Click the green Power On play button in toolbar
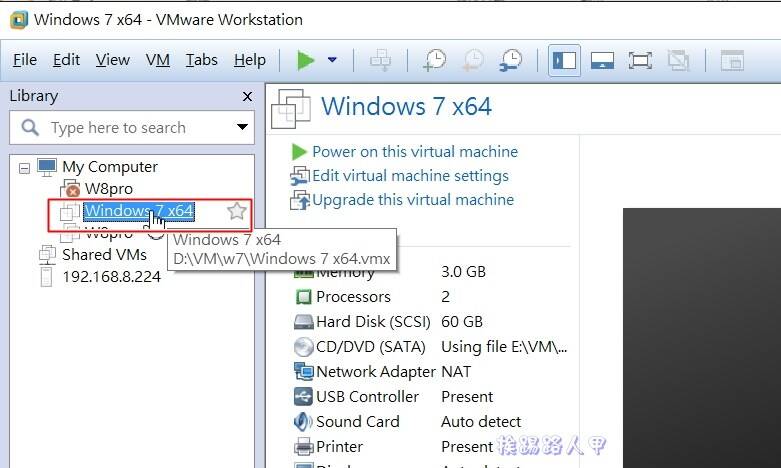The width and height of the screenshot is (781, 468). [x=305, y=60]
